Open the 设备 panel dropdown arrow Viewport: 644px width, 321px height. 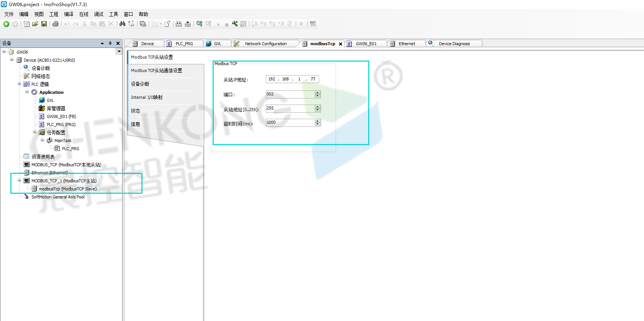(x=102, y=43)
